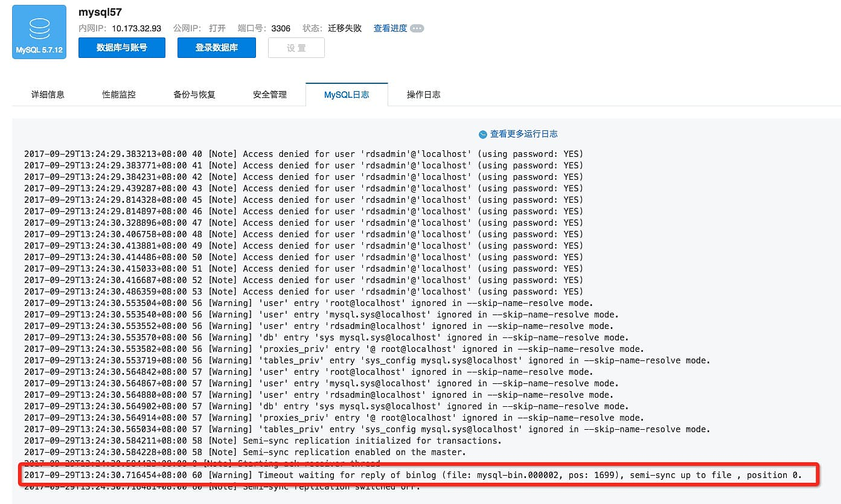Image resolution: width=841 pixels, height=504 pixels.
Task: Open the 操作日志 tab
Action: (423, 95)
